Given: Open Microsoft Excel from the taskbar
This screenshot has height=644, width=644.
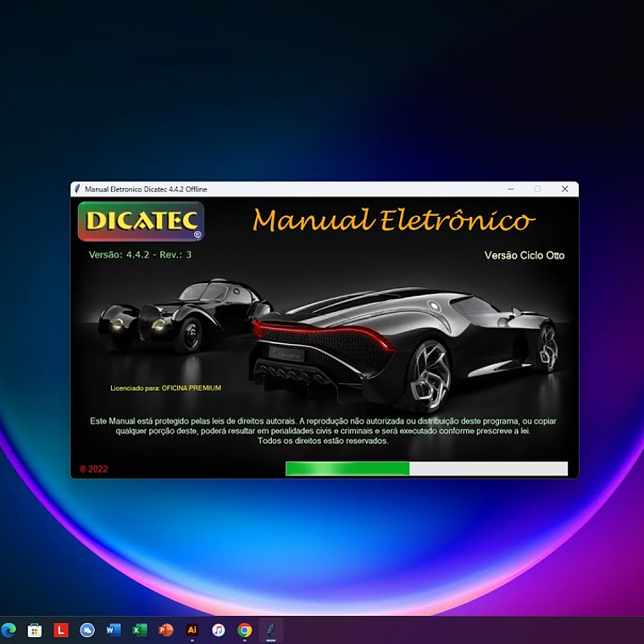Looking at the screenshot, I should click(x=140, y=630).
